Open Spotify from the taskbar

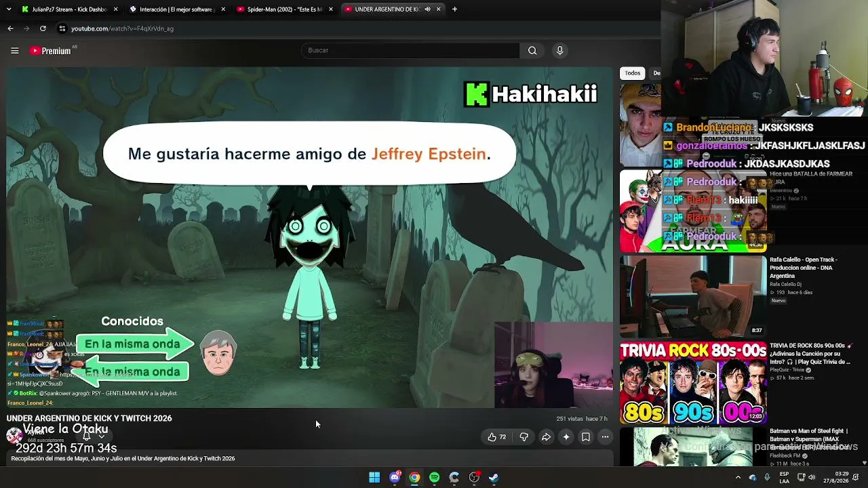(434, 477)
